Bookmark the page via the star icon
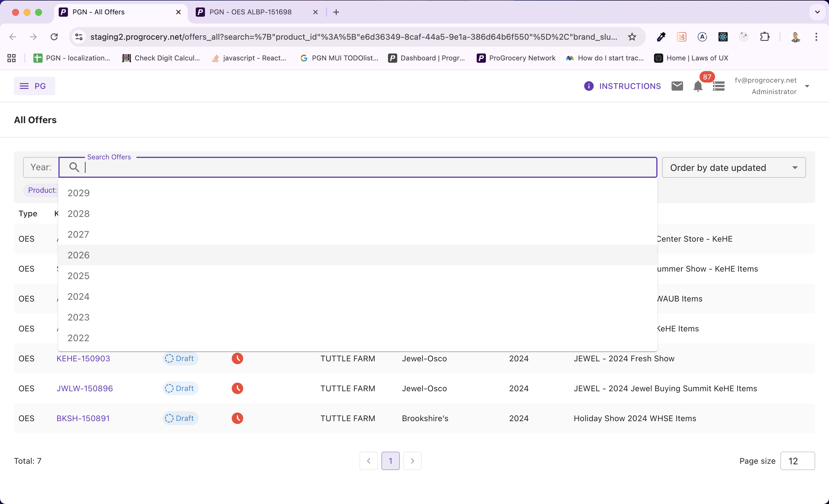This screenshot has width=829, height=504. [632, 37]
